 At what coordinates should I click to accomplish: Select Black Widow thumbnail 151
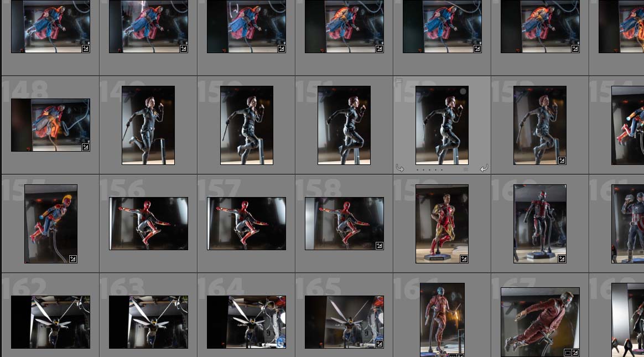tap(344, 125)
